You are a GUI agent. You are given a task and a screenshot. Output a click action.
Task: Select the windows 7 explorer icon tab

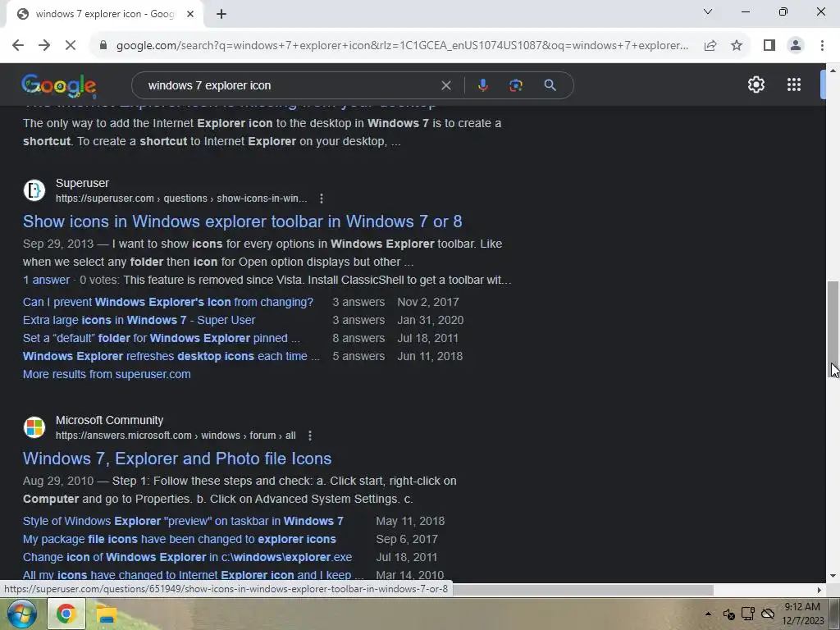click(104, 14)
